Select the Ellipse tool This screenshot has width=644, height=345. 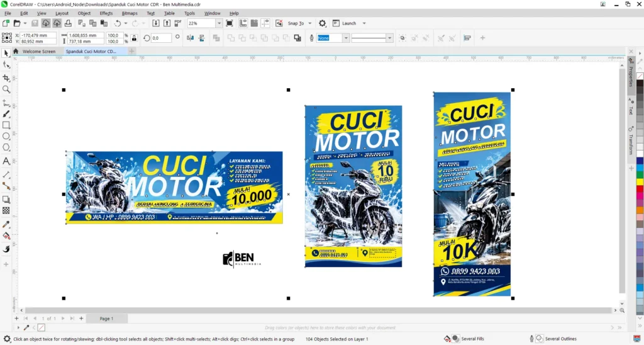(x=6, y=136)
